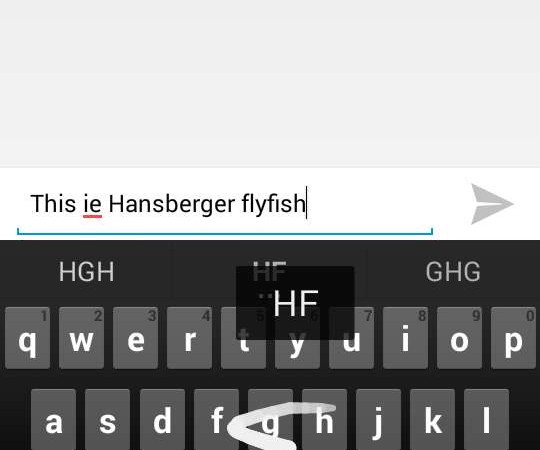This screenshot has height=450, width=540.
Task: Click the message text input field
Action: 225,204
